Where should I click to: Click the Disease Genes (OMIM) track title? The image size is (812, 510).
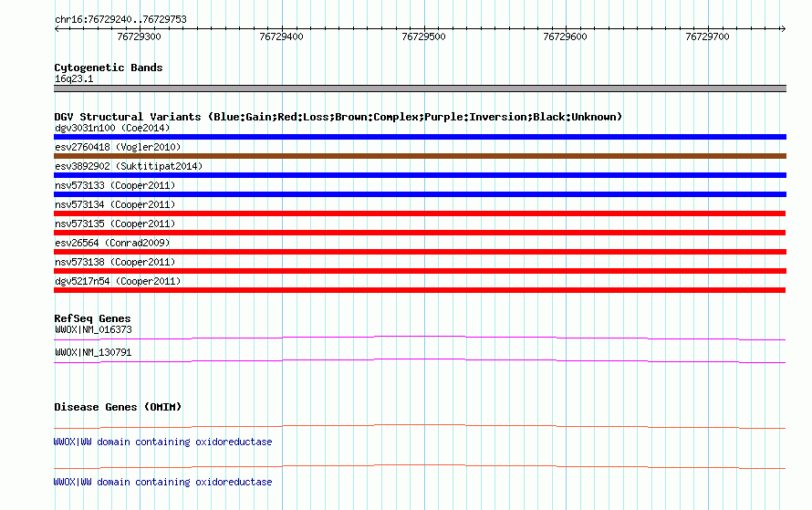tap(118, 408)
